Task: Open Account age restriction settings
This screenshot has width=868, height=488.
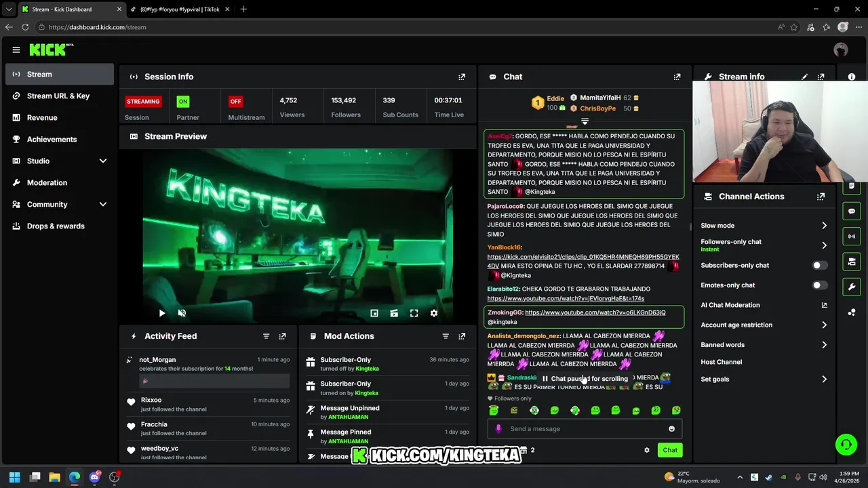Action: [764, 325]
